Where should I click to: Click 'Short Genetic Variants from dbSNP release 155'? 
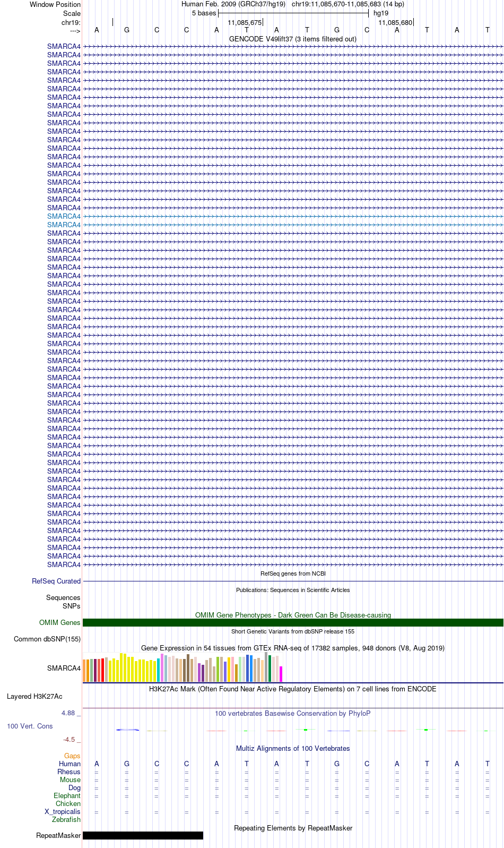pos(293,631)
